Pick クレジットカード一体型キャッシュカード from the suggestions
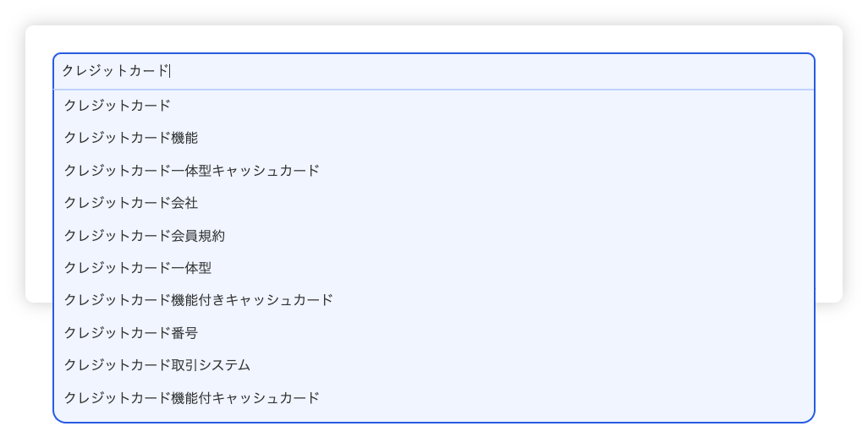Viewport: 868px width, 448px height. [192, 171]
